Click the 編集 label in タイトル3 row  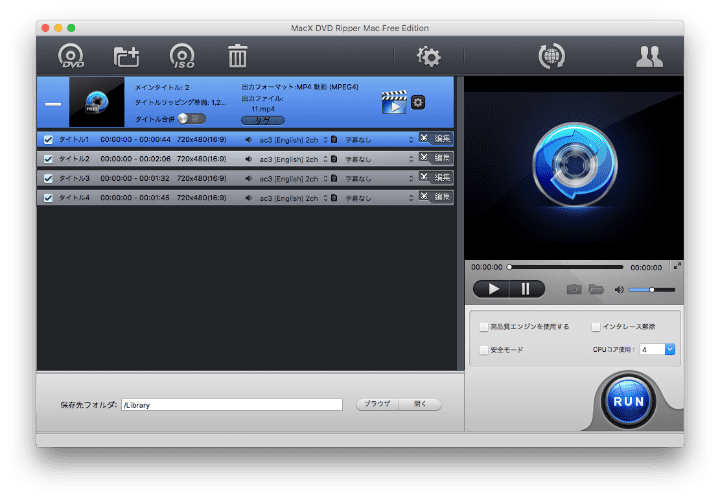tap(442, 177)
